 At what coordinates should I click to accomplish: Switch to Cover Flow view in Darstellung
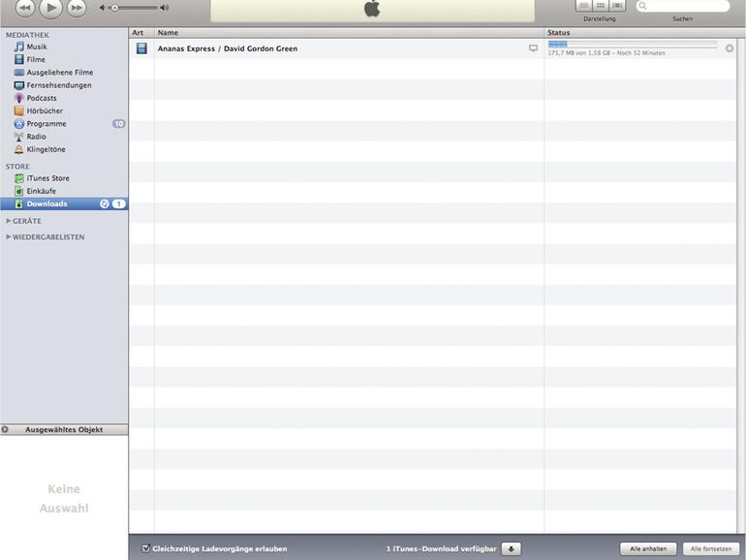(x=617, y=6)
